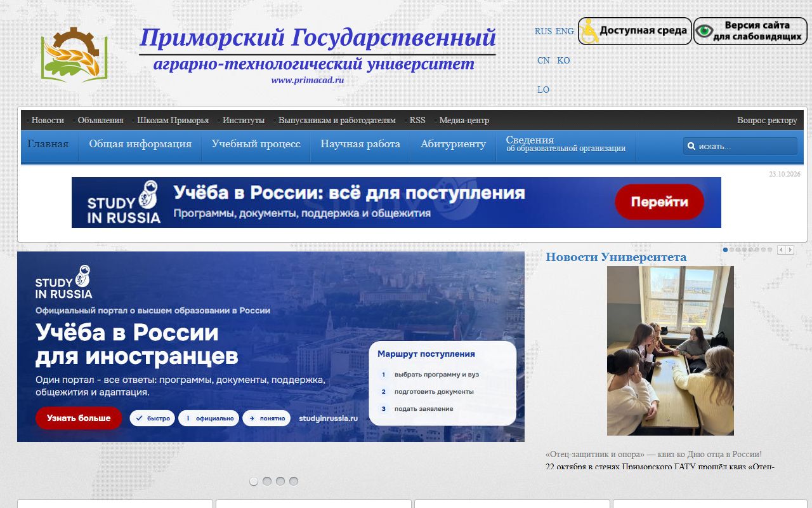Open Сведения об образовательной организации menu
Image resolution: width=812 pixels, height=508 pixels.
tap(566, 144)
